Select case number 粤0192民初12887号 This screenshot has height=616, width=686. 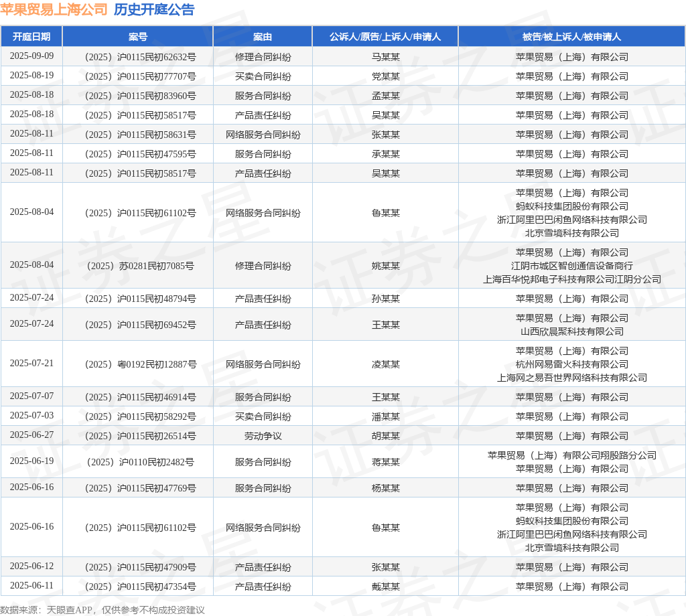pos(140,364)
